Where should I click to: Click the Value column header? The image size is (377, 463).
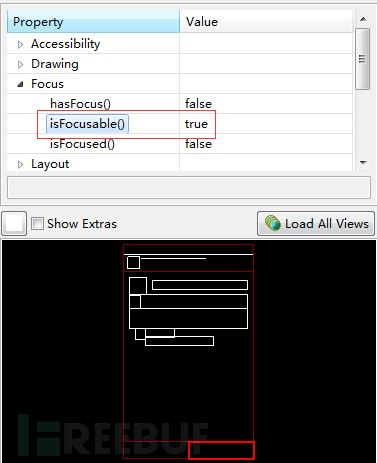266,22
